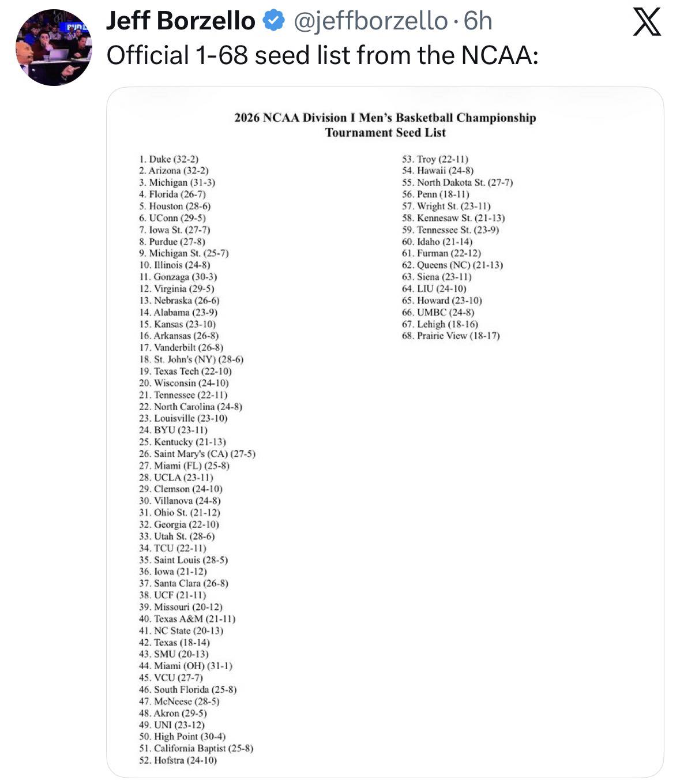Click the blue verified checkmark badge
Screen dimensions: 680x784
click(x=273, y=21)
